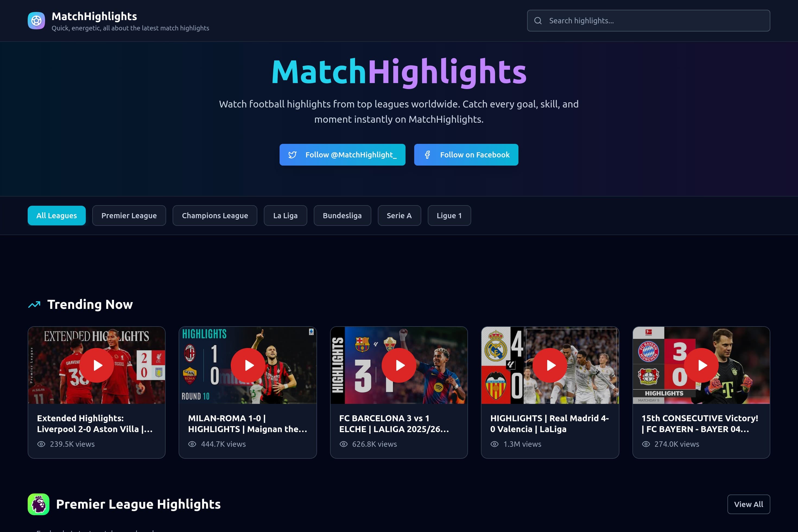Click the search magnifier icon

tap(538, 21)
